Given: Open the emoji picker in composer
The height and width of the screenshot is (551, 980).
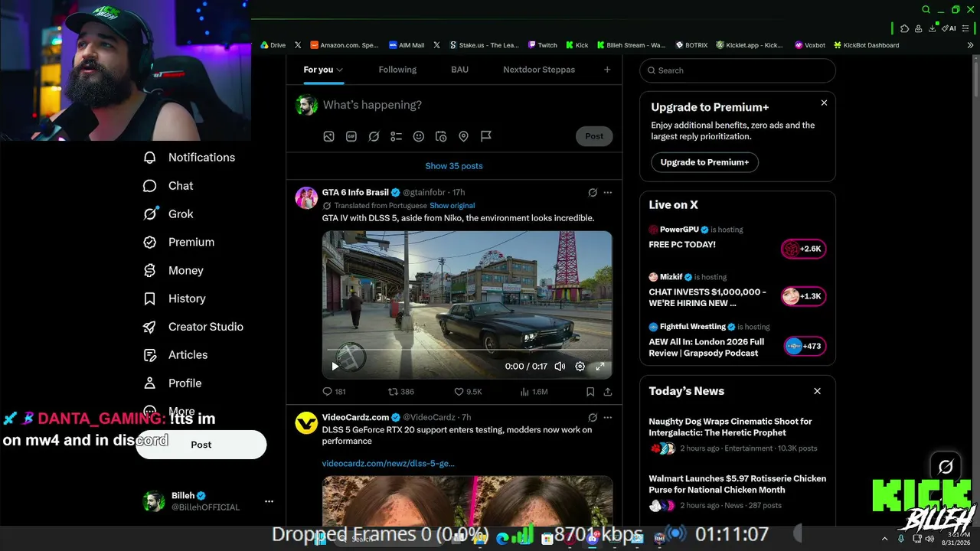Looking at the screenshot, I should click(x=419, y=136).
